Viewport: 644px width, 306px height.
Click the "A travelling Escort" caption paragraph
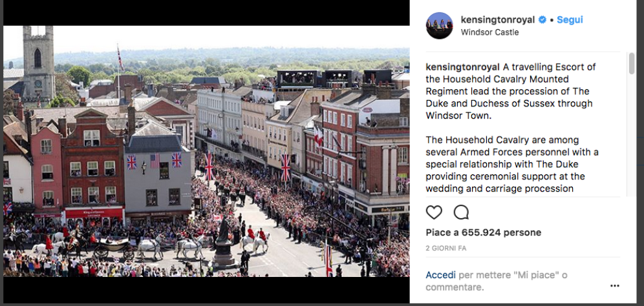(x=511, y=92)
